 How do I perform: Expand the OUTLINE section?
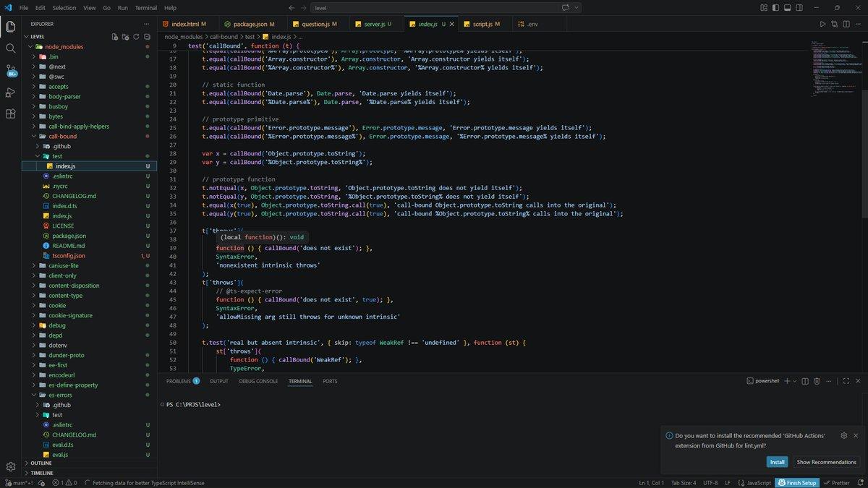[x=88, y=463]
